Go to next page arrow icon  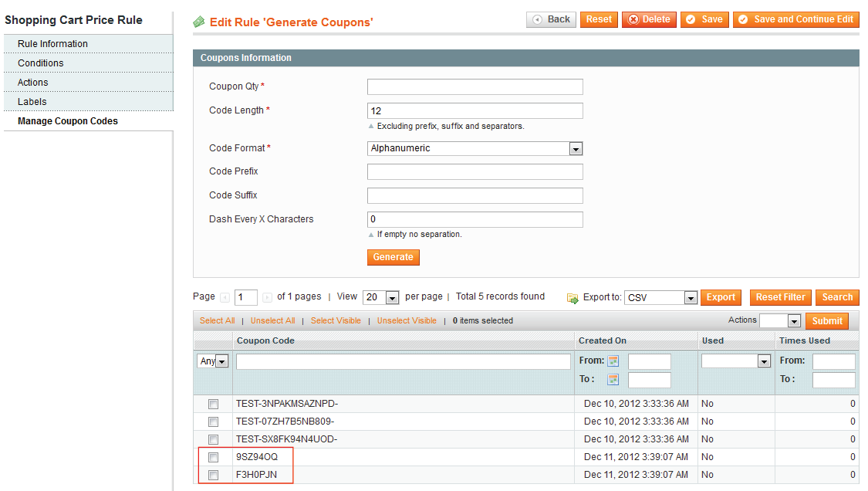267,297
